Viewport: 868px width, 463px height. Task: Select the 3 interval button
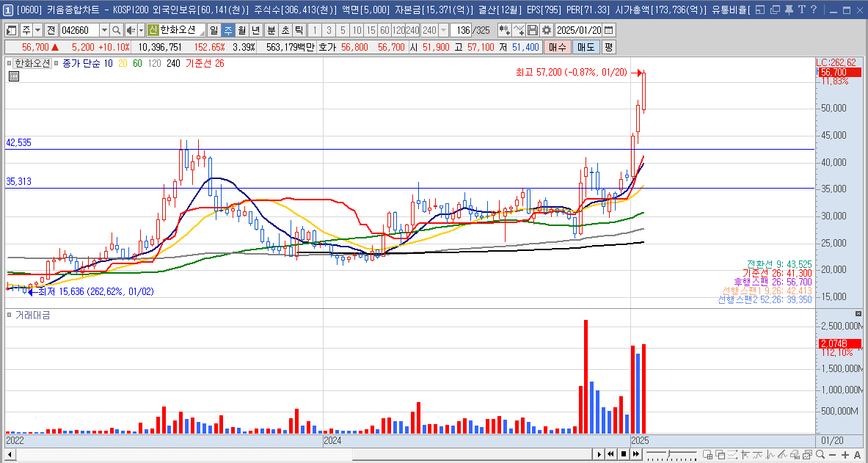point(329,31)
